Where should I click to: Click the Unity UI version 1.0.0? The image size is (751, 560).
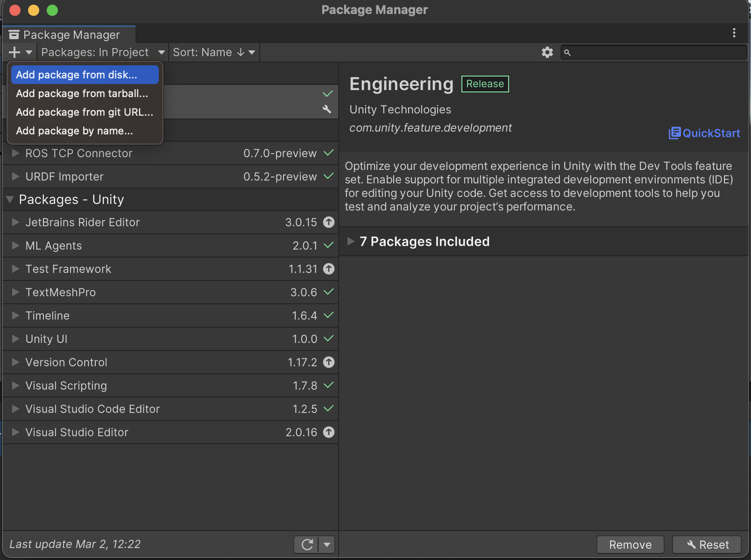point(305,339)
